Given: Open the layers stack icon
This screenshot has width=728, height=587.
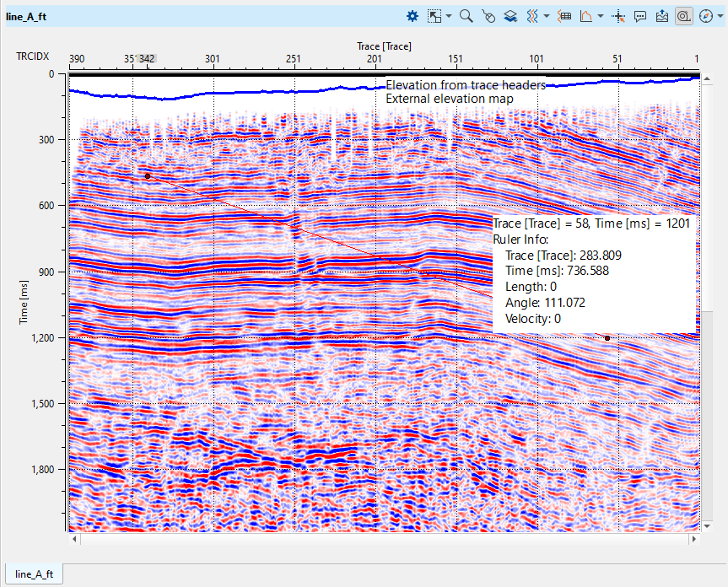Looking at the screenshot, I should [x=510, y=16].
